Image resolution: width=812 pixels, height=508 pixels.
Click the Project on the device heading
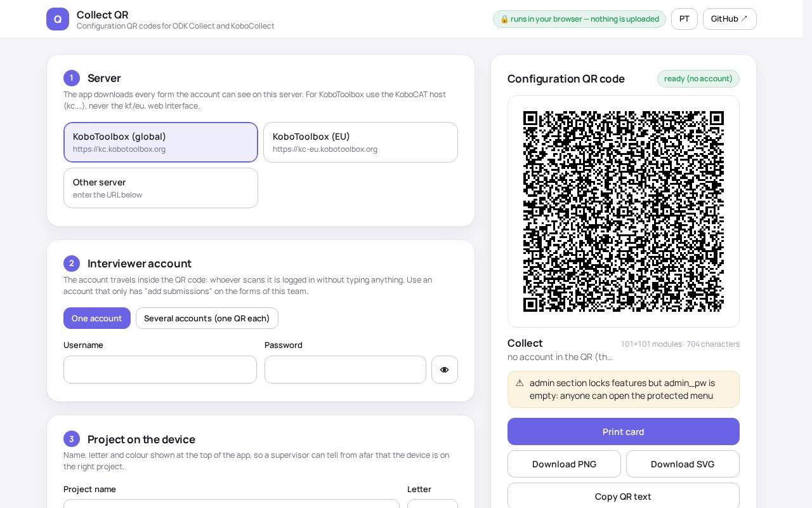(141, 439)
